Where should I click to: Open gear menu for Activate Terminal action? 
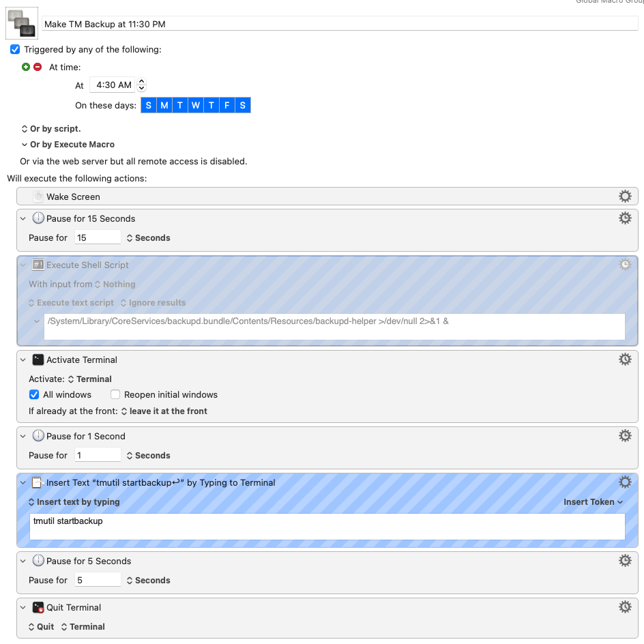[625, 360]
